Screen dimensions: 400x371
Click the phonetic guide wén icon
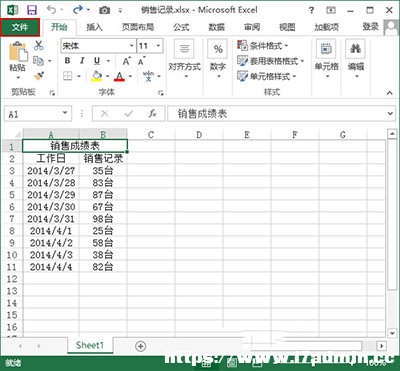148,76
